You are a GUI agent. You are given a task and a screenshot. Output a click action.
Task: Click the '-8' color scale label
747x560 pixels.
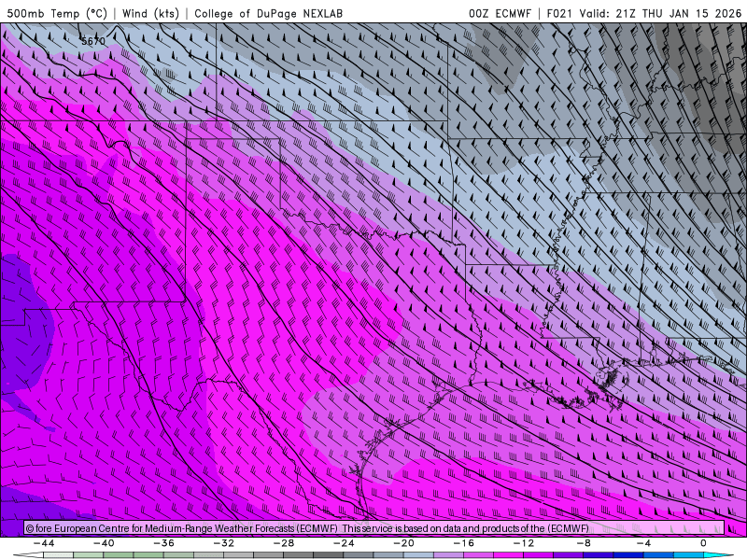point(584,543)
